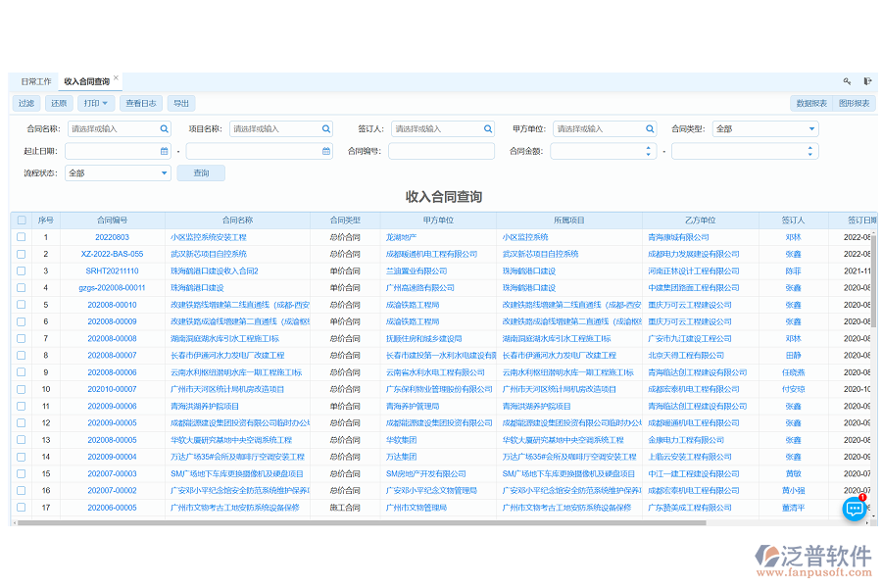Open the 合同类型 dropdown

[x=762, y=128]
